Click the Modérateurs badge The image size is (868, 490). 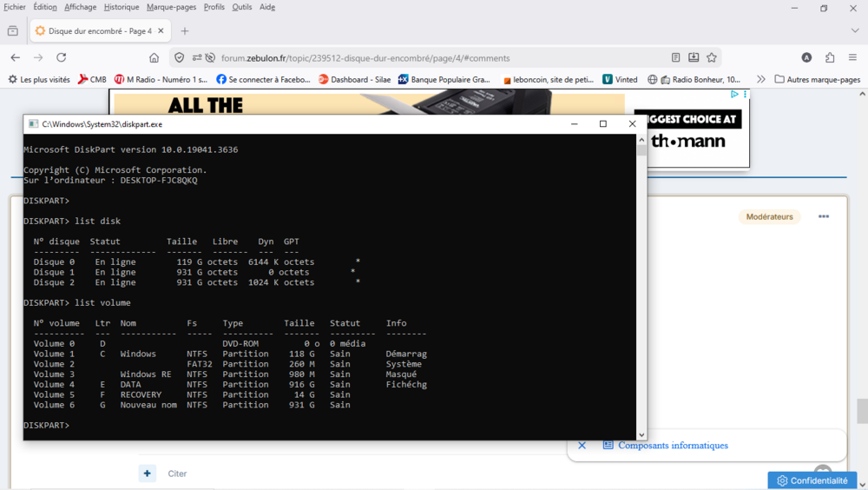pyautogui.click(x=769, y=216)
